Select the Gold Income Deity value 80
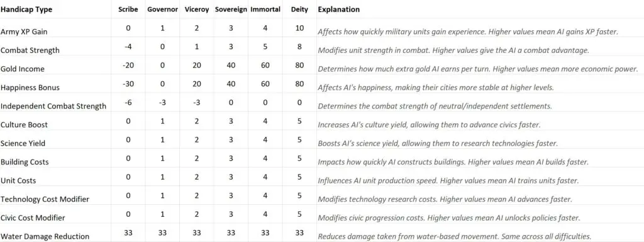644x242 pixels. coord(299,66)
